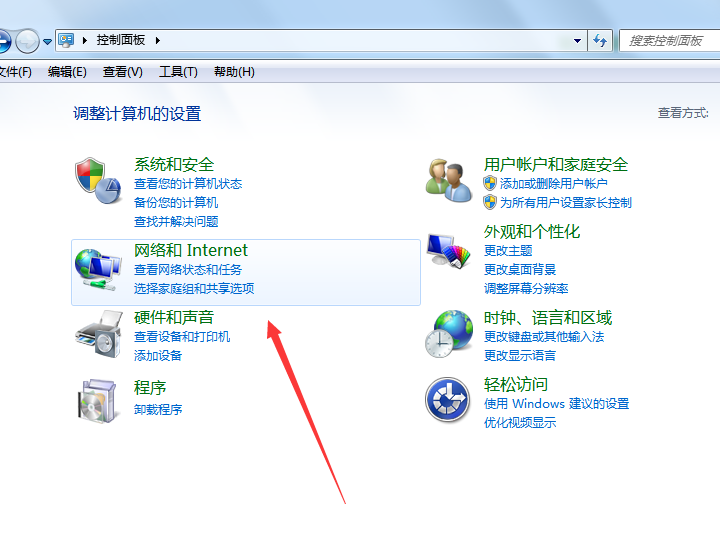Open the 查看(V) menu
720x541 pixels.
[x=123, y=72]
